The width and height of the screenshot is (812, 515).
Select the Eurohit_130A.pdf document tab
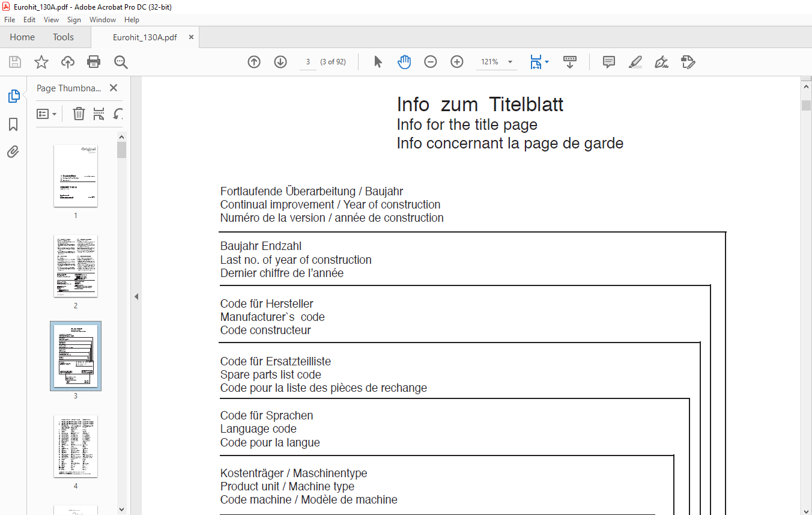145,37
